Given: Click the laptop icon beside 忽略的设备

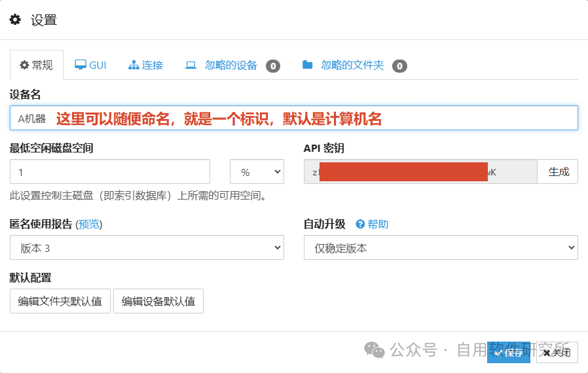Looking at the screenshot, I should click(x=191, y=65).
